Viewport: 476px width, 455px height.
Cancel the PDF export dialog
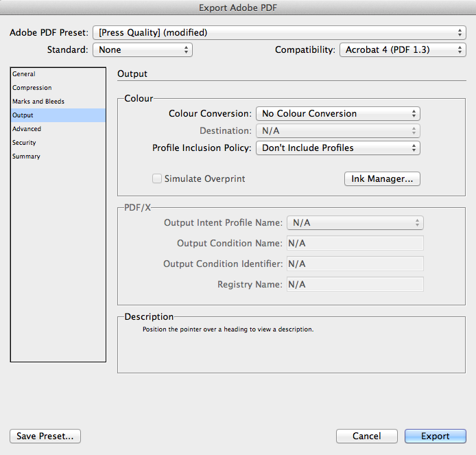367,436
